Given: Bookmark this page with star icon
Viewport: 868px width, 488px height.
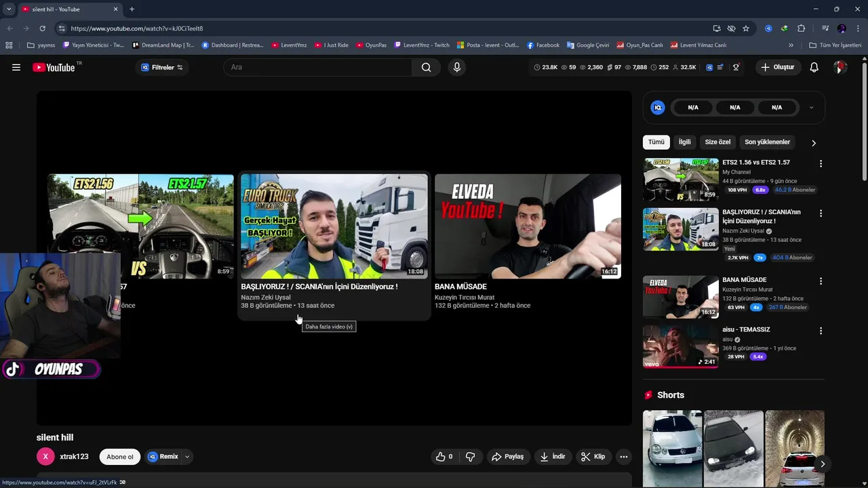Looking at the screenshot, I should point(746,28).
